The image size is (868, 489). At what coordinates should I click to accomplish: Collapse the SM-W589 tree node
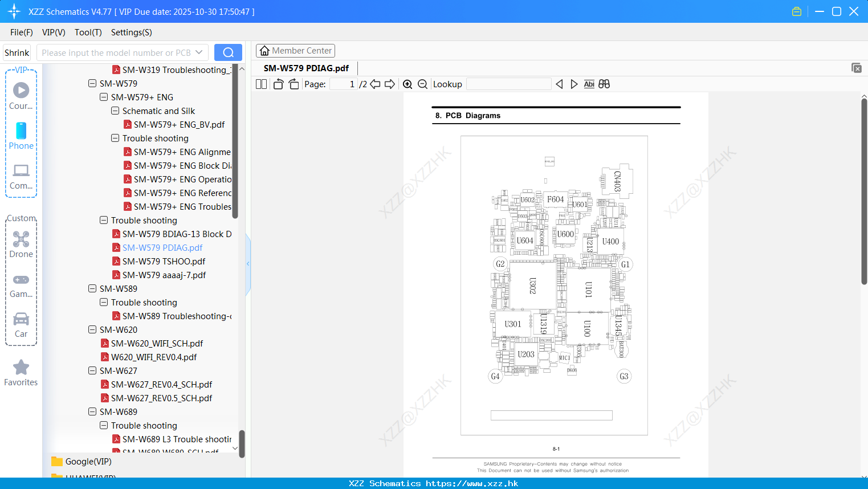click(x=92, y=288)
